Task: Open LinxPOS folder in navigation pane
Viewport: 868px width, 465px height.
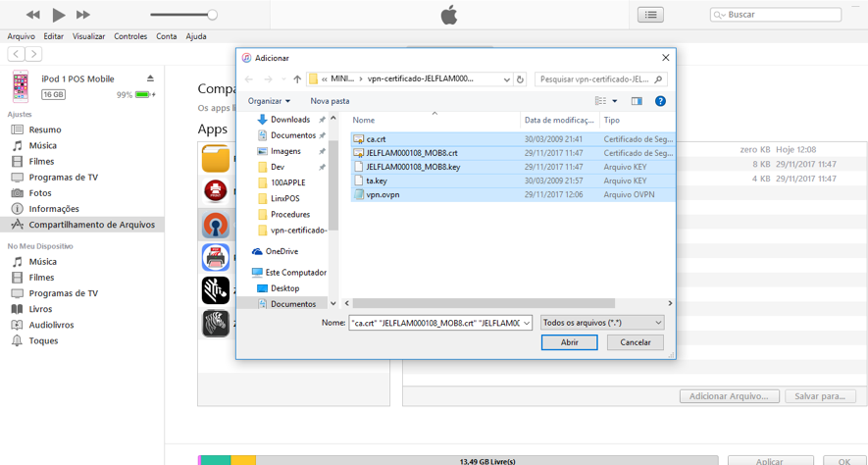Action: (x=285, y=198)
